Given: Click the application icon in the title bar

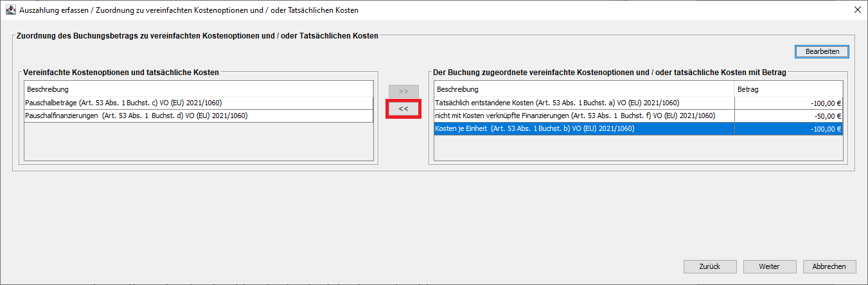Looking at the screenshot, I should coord(10,10).
